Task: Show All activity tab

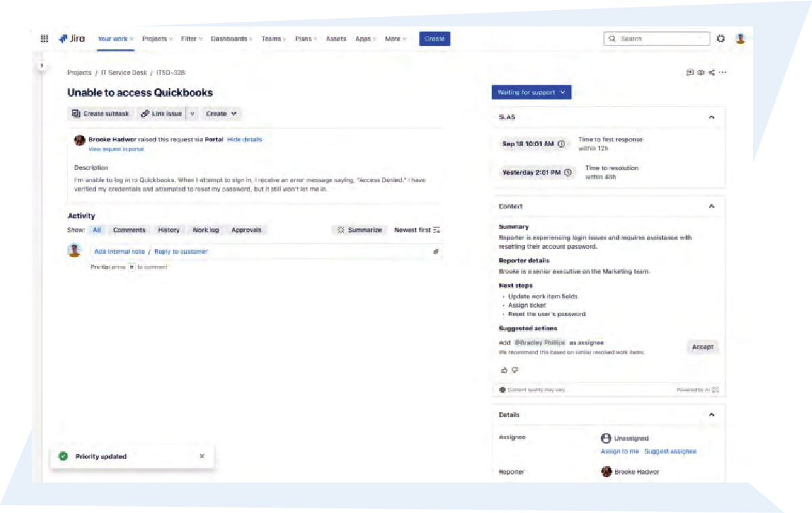Action: 97,230
